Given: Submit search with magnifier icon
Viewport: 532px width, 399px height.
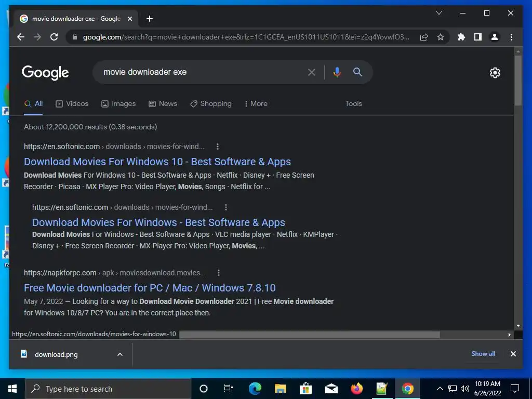Looking at the screenshot, I should click(357, 72).
